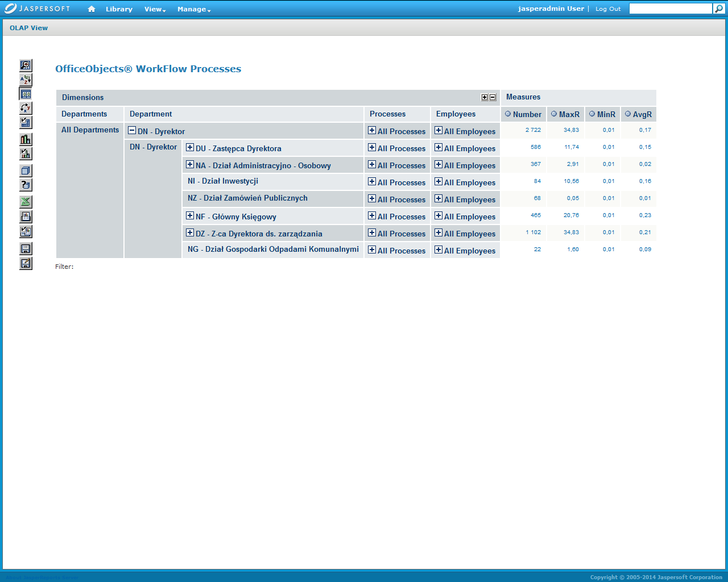Toggle sort circle on Number measure

point(508,114)
